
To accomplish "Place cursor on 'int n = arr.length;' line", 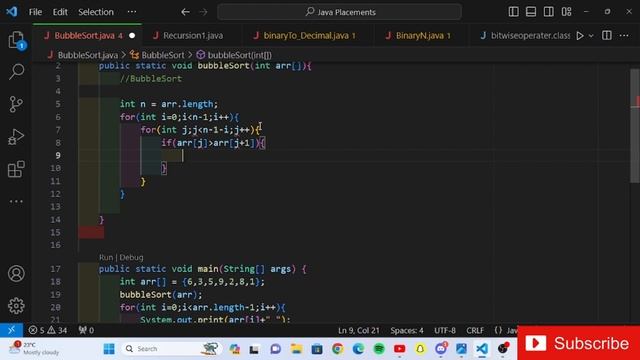I will [x=169, y=104].
